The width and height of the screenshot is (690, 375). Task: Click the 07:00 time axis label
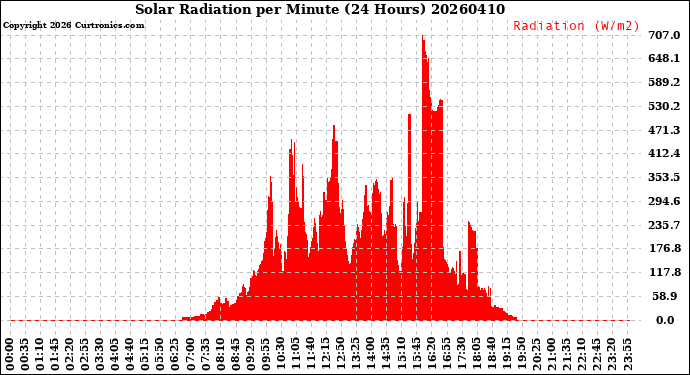pos(191,355)
